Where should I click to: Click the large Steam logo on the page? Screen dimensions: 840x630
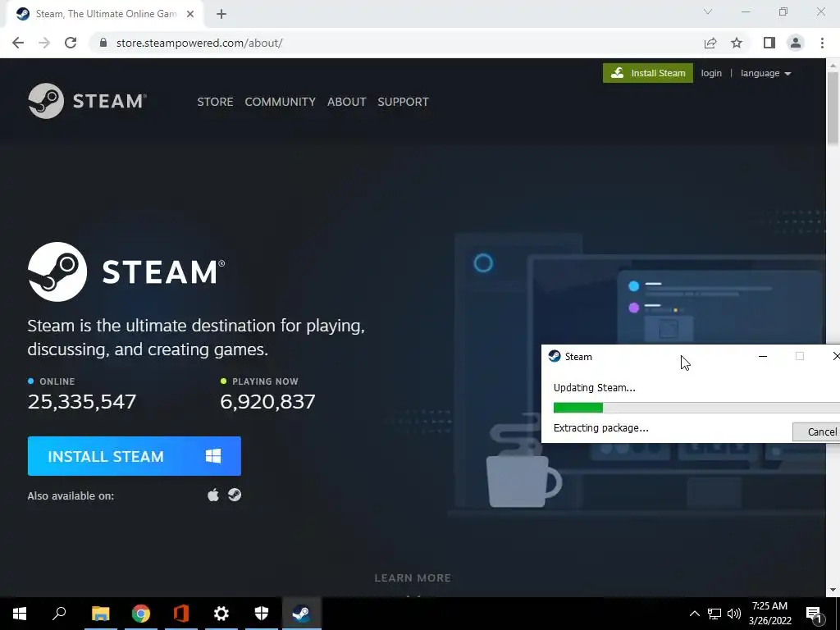(126, 272)
